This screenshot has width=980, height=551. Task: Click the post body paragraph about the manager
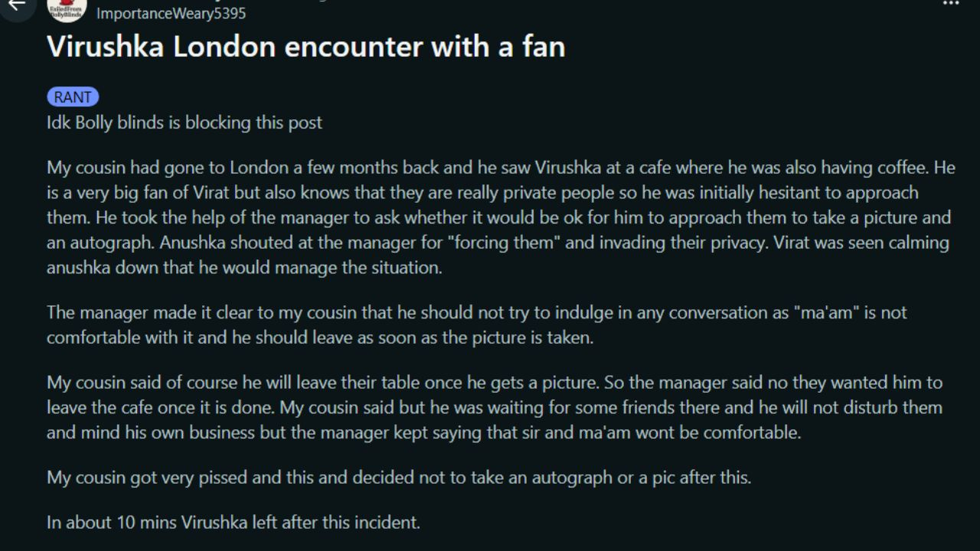click(x=476, y=324)
